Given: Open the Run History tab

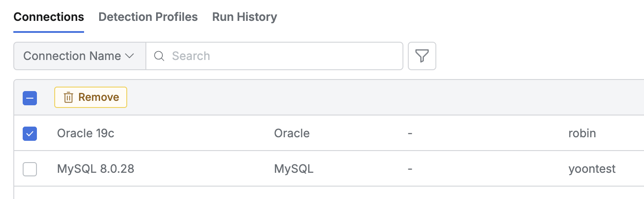Looking at the screenshot, I should coord(245,17).
